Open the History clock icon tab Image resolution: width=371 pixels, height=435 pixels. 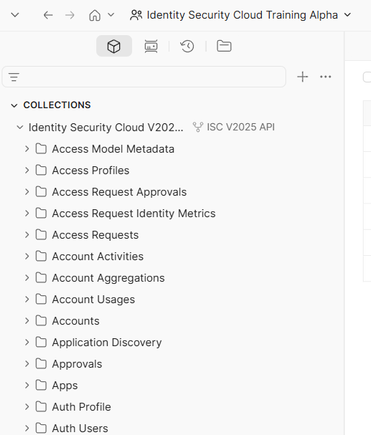[187, 46]
